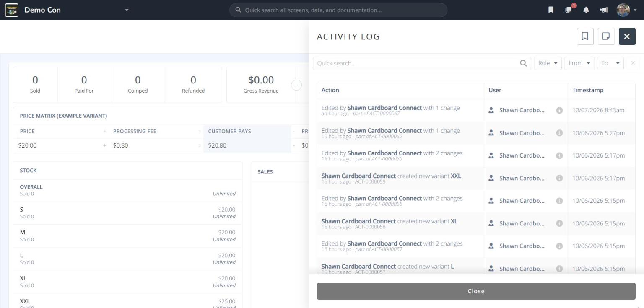Open the From date filter dropdown
The image size is (644, 308).
pyautogui.click(x=579, y=63)
